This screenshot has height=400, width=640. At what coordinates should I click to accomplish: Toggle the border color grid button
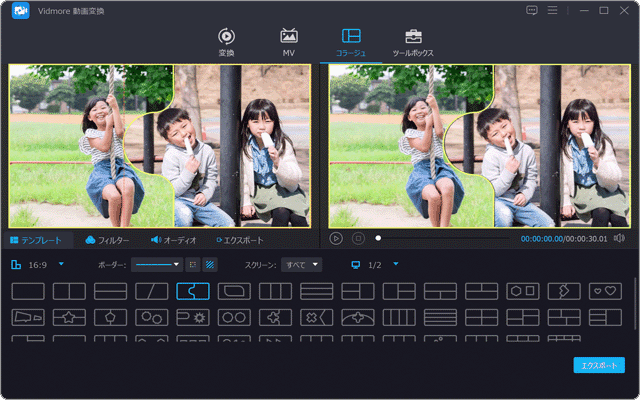[x=193, y=265]
